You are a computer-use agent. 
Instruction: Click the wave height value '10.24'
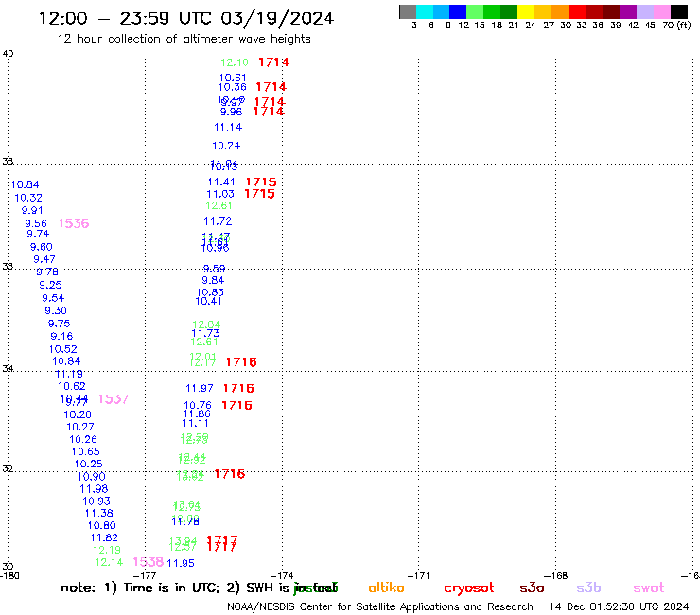point(226,146)
